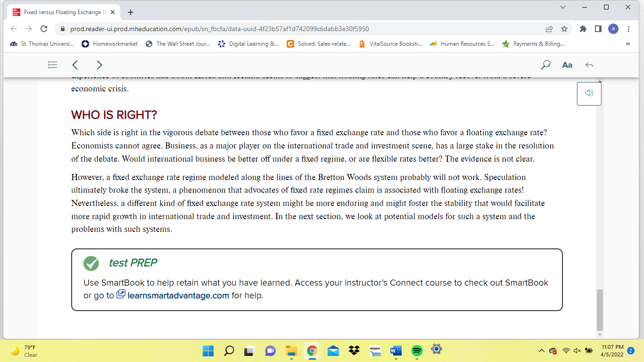Screen dimensions: 644x362
Task: Open a new browser tab
Action: [x=131, y=12]
